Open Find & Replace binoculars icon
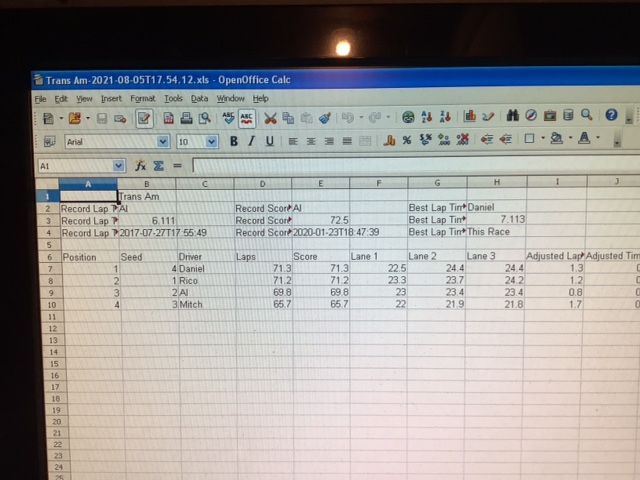The image size is (640, 480). click(x=513, y=116)
